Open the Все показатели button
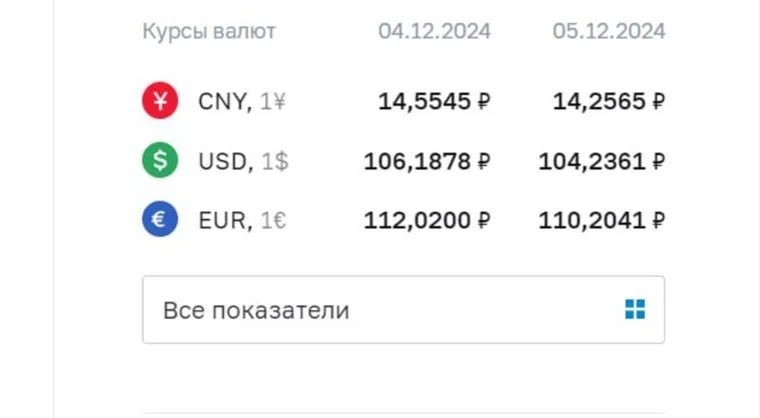Image resolution: width=760 pixels, height=418 pixels. pyautogui.click(x=403, y=310)
